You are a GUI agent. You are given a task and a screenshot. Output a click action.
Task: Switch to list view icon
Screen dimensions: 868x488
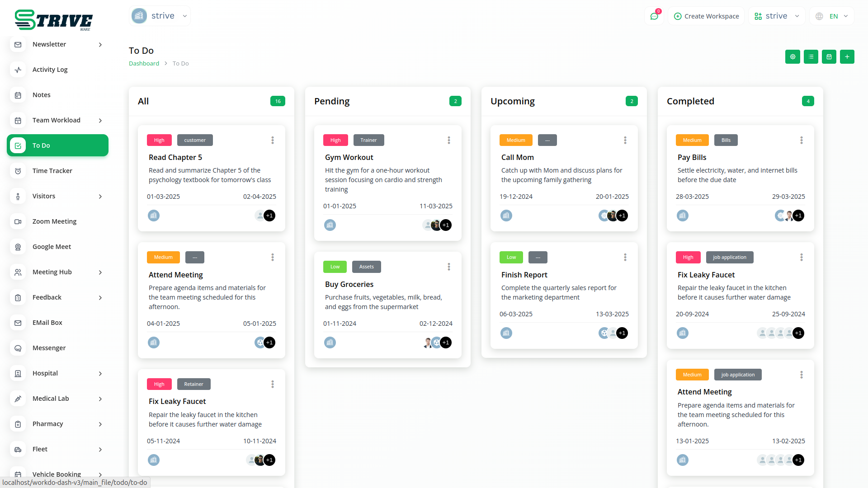(x=811, y=57)
